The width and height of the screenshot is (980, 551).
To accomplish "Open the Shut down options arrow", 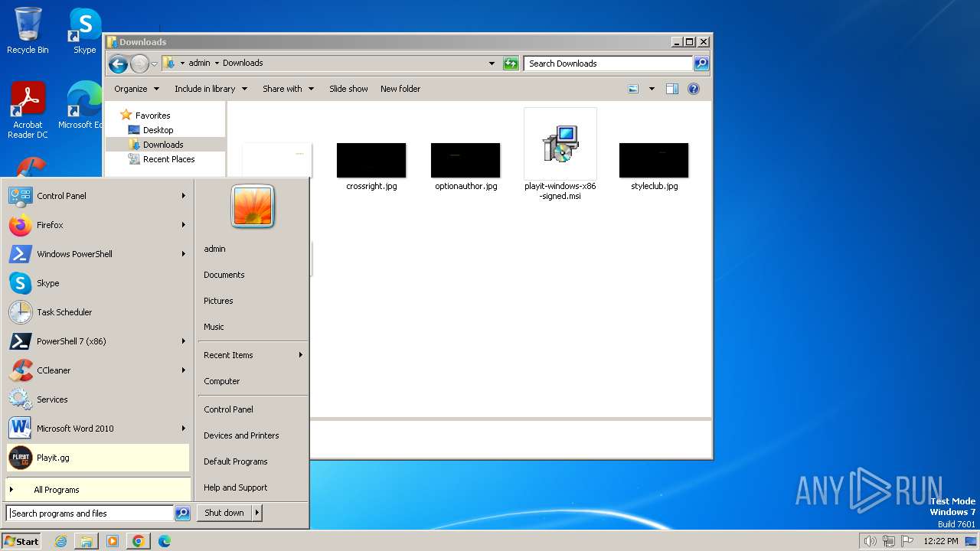I will [x=257, y=513].
